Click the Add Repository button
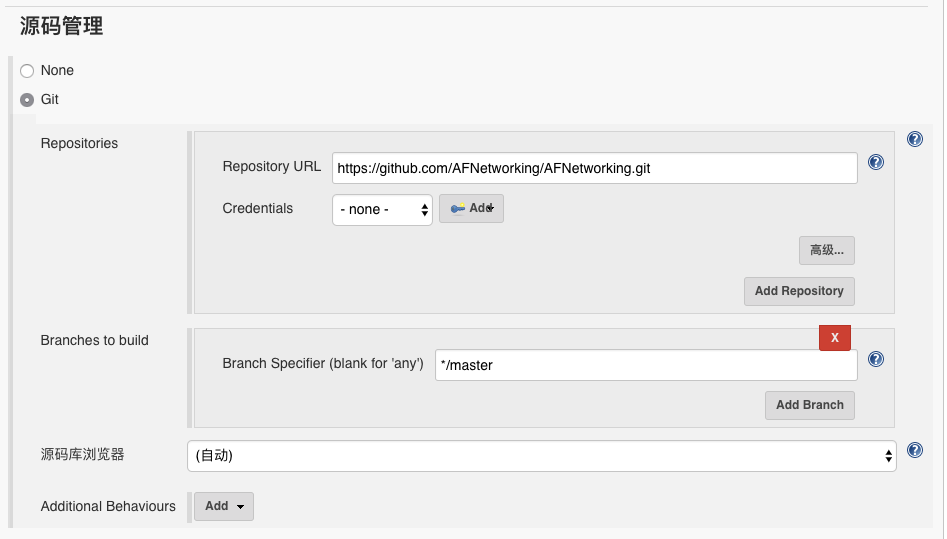This screenshot has height=539, width=947. click(799, 291)
